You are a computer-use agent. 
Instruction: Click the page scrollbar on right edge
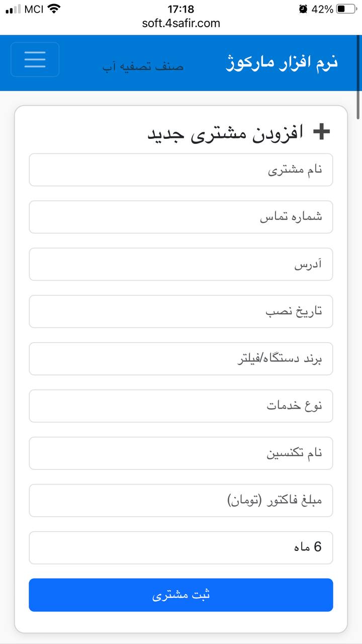coord(358,75)
